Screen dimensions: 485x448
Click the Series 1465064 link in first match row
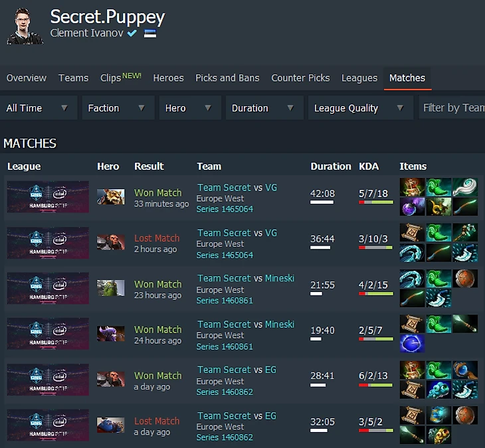225,209
